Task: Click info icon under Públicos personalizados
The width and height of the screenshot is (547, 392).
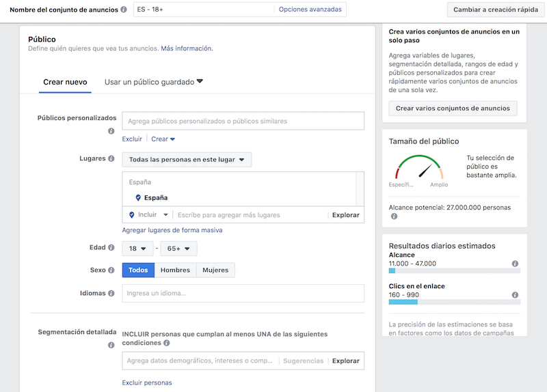Action: click(x=111, y=131)
